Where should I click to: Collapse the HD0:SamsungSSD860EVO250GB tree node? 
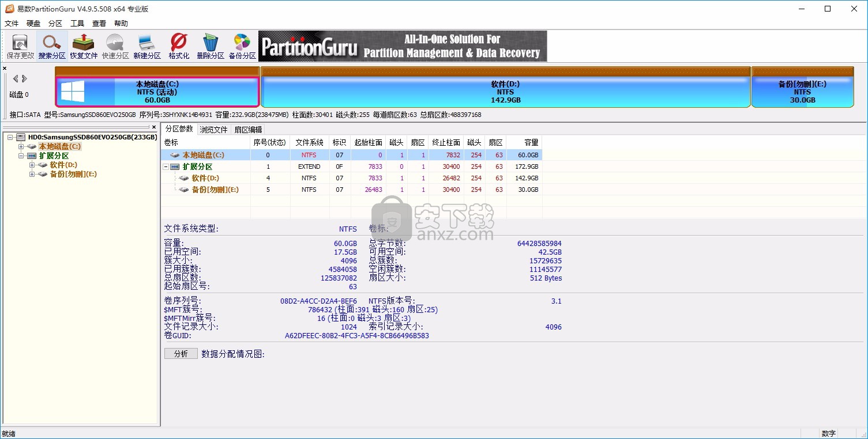(11, 137)
